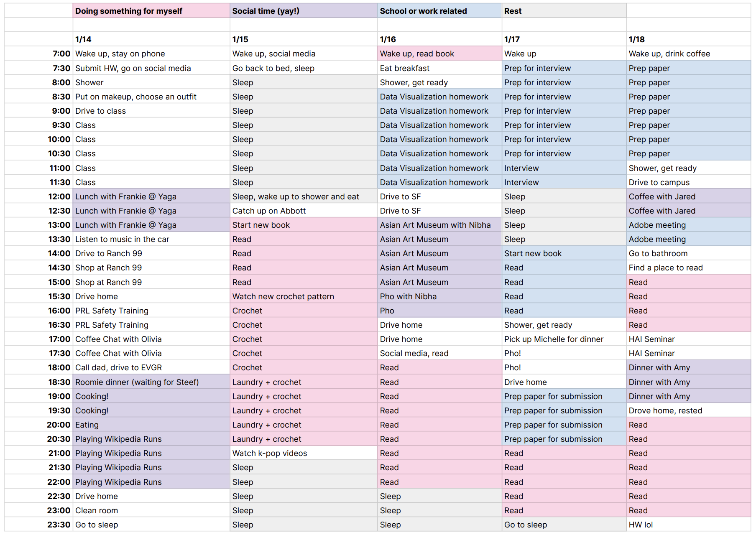
Task: Select the blue 'School or work related' legend cell
Action: [439, 11]
